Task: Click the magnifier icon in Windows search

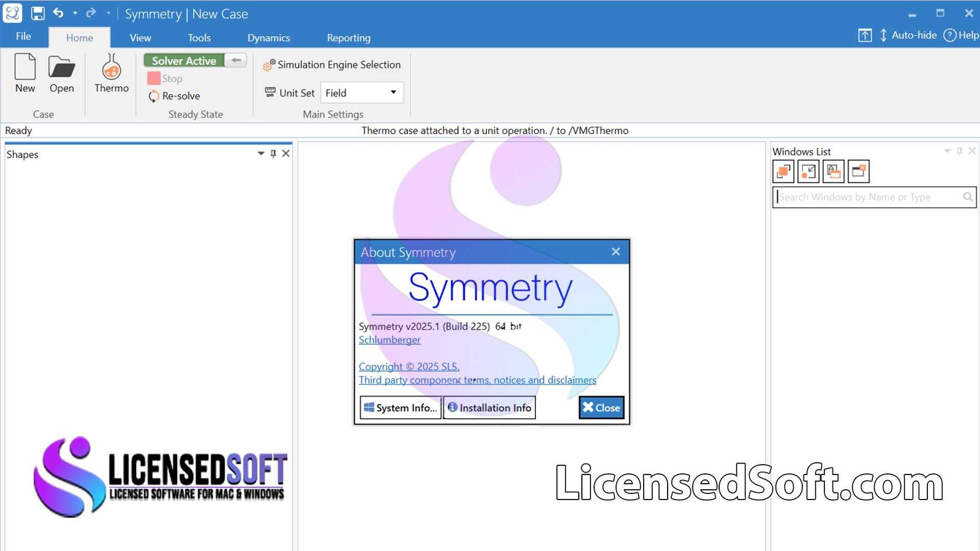Action: (x=968, y=197)
